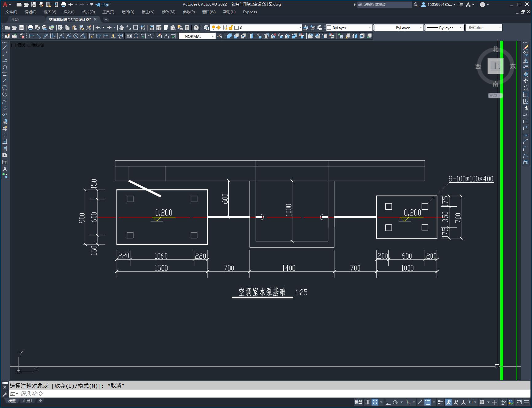532x408 pixels.
Task: Close the 纺织车间除尘空调设计图 drawing tab
Action: coord(95,19)
